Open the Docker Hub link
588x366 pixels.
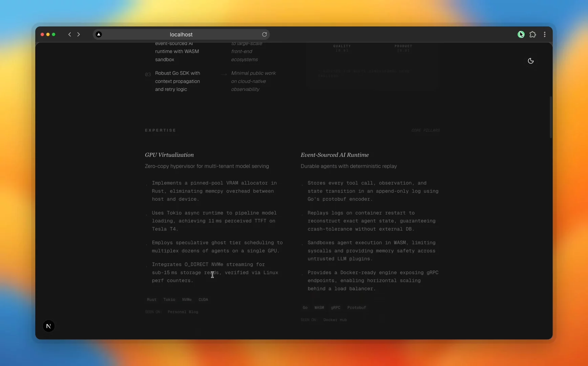point(335,320)
